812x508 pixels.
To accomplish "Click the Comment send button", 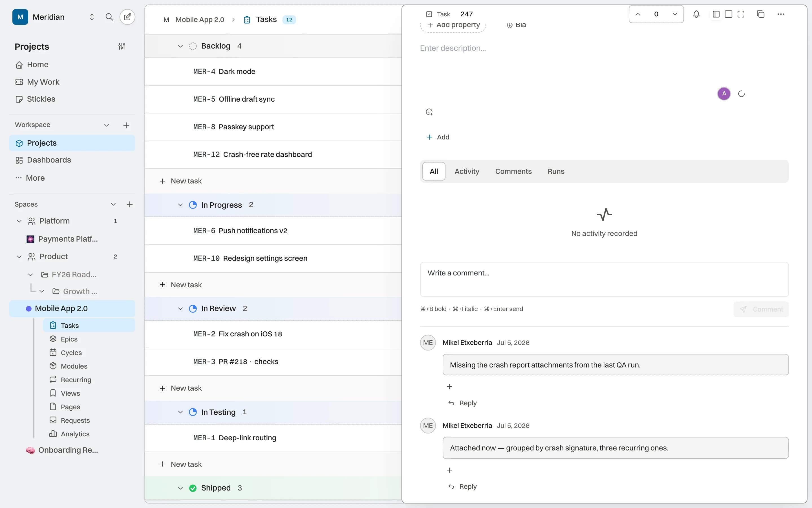I will coord(761,309).
